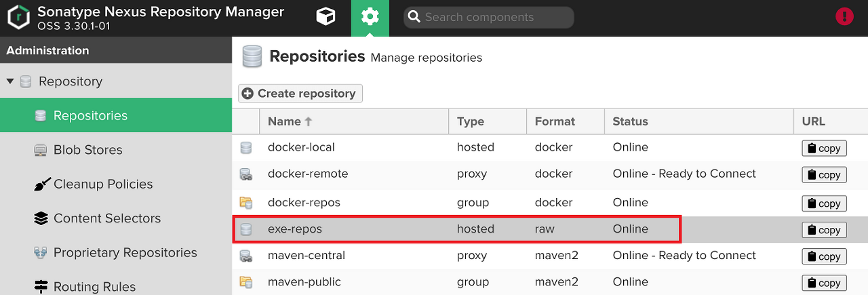Click the docker-repos group folder icon

(245, 203)
